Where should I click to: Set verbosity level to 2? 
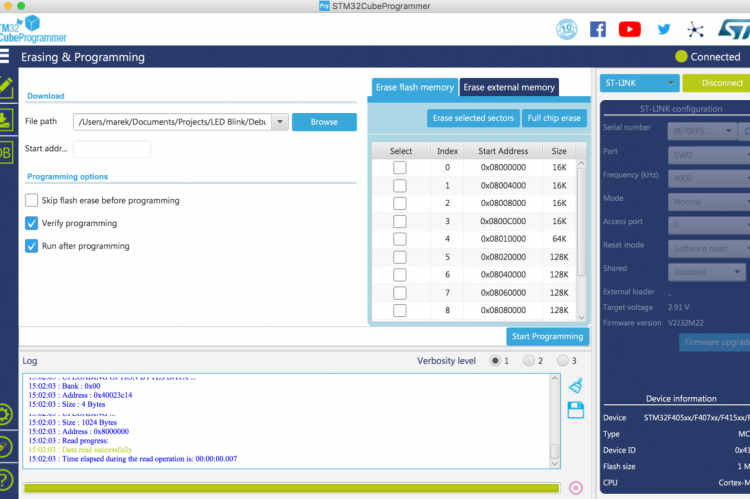click(529, 360)
